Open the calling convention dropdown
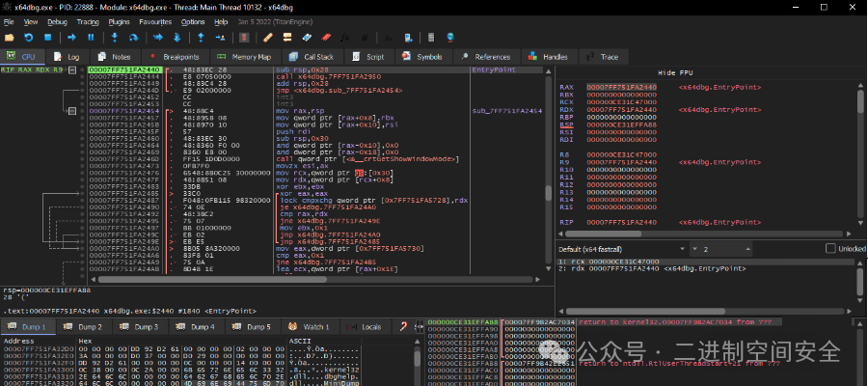The height and width of the screenshot is (386, 868). pos(616,249)
